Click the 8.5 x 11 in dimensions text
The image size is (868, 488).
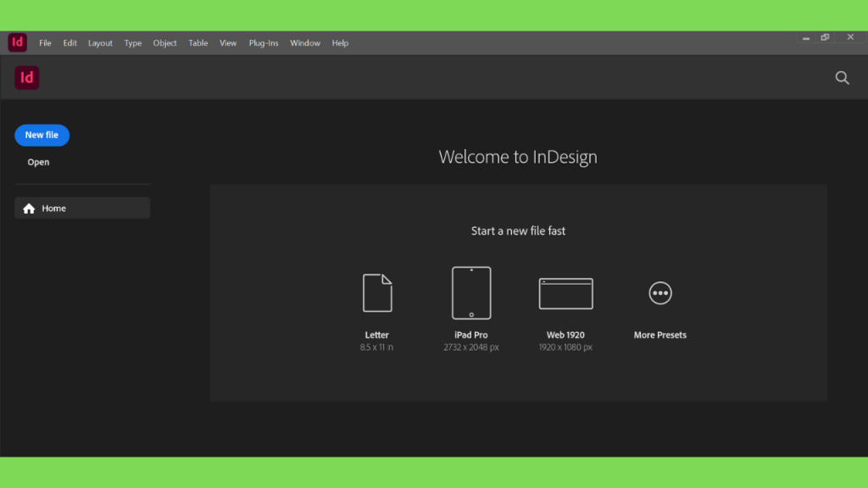(x=376, y=347)
